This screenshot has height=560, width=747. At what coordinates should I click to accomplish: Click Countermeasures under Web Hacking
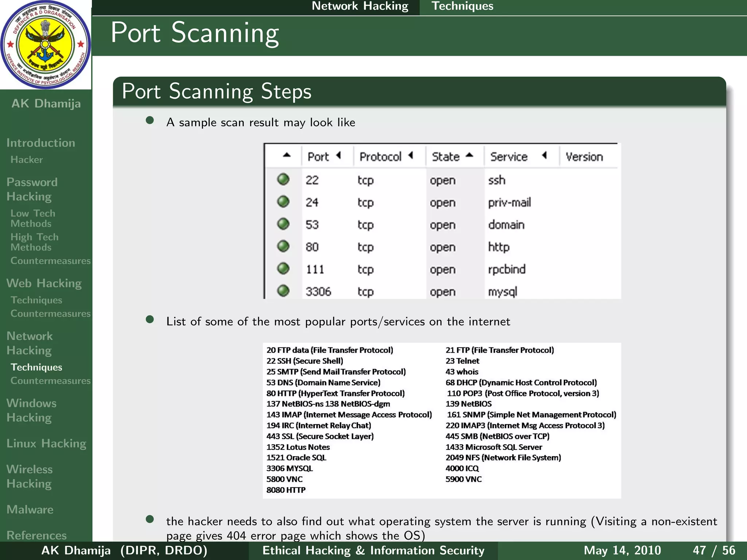50,314
